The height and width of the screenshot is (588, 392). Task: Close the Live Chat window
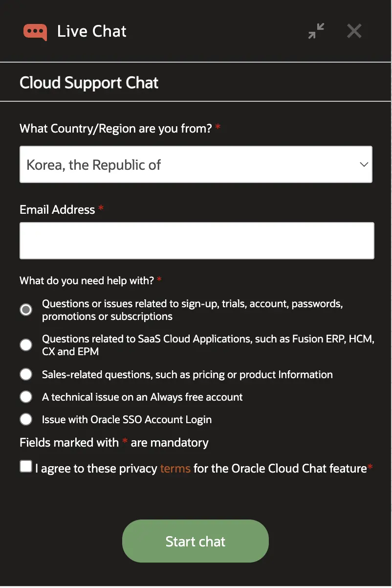click(354, 31)
